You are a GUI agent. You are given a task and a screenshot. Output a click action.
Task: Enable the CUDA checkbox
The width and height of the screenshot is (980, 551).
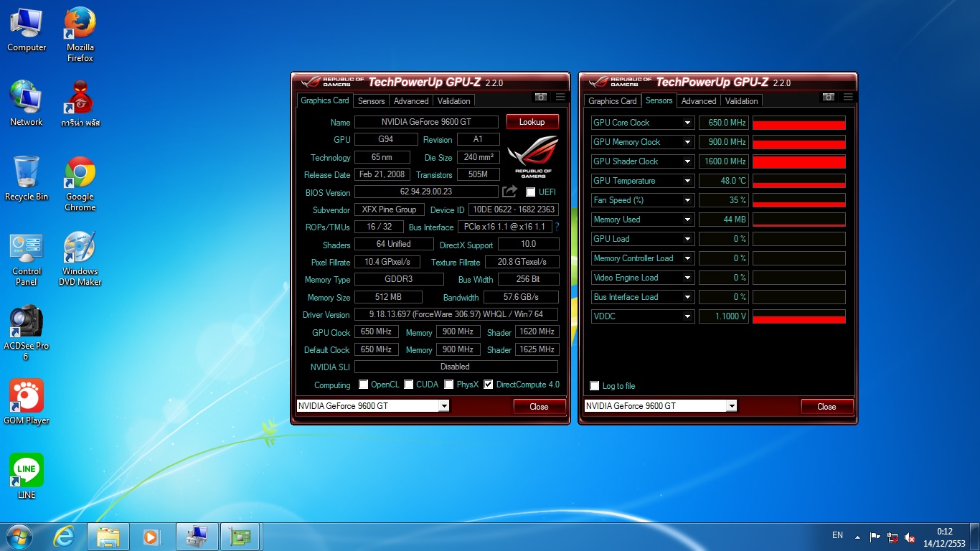coord(408,385)
